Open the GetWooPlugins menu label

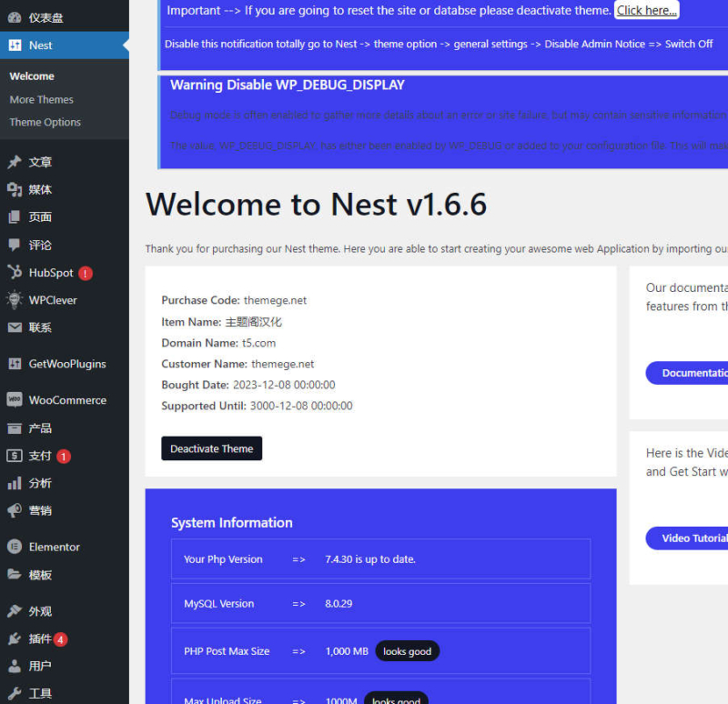[x=67, y=364]
